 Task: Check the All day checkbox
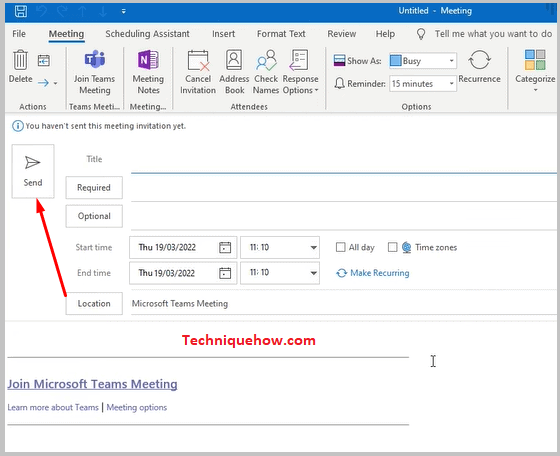tap(341, 247)
